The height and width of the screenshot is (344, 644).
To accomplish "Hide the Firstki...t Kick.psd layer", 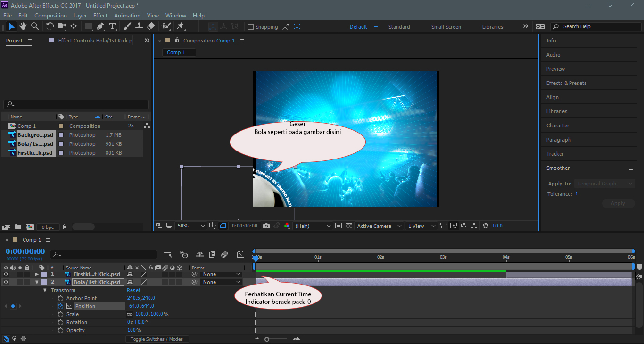I will pyautogui.click(x=5, y=274).
